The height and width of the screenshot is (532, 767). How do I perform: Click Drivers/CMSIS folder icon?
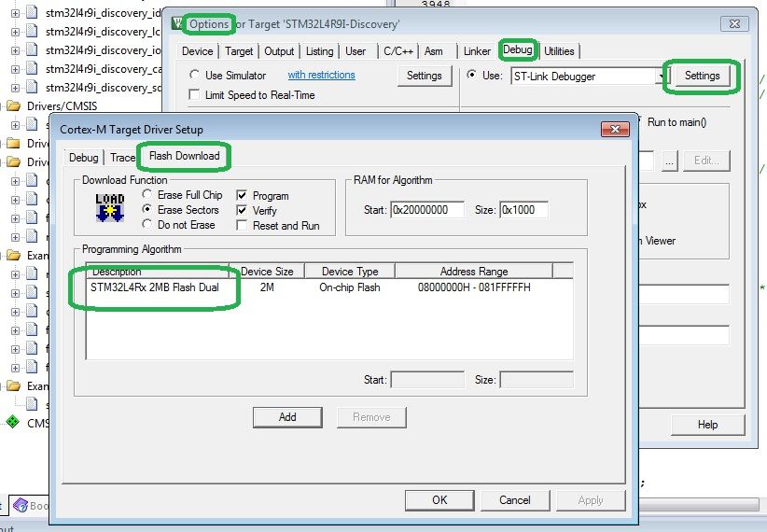13,106
